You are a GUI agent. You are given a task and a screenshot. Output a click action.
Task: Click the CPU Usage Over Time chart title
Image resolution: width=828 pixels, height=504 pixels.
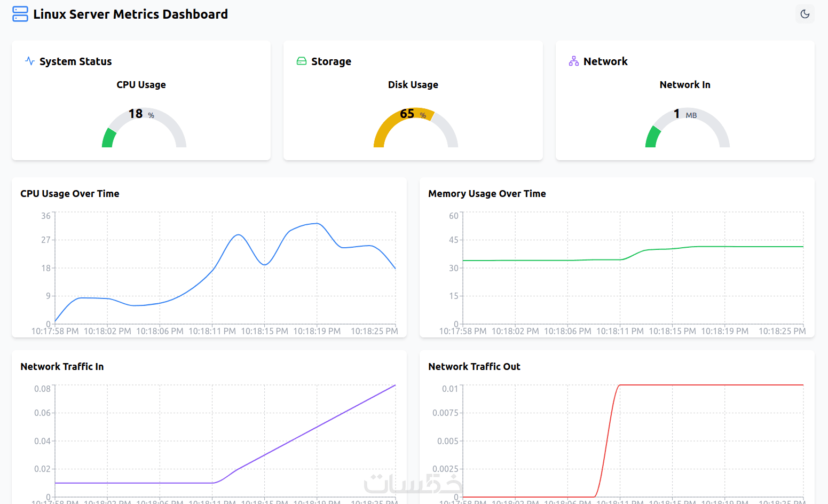pyautogui.click(x=69, y=193)
